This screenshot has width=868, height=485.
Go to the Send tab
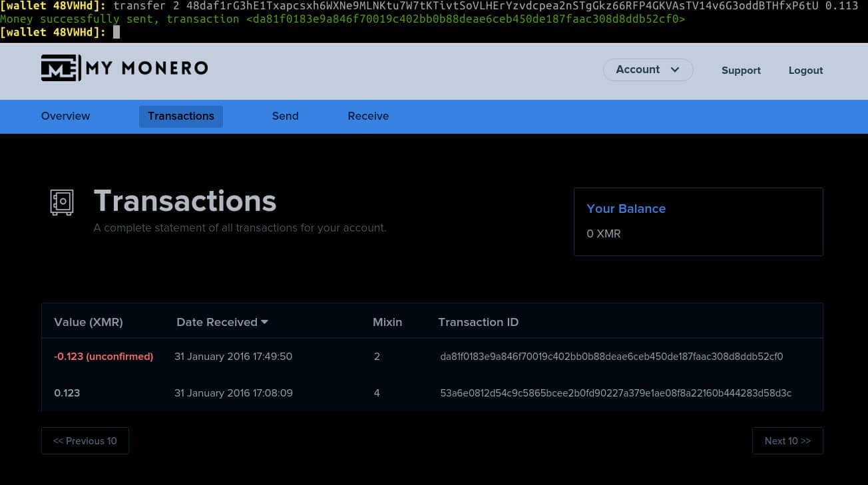(x=285, y=116)
